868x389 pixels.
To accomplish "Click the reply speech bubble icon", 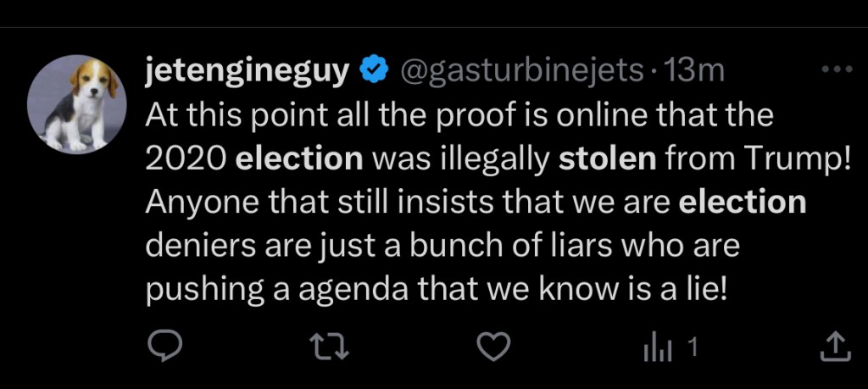I will 163,345.
